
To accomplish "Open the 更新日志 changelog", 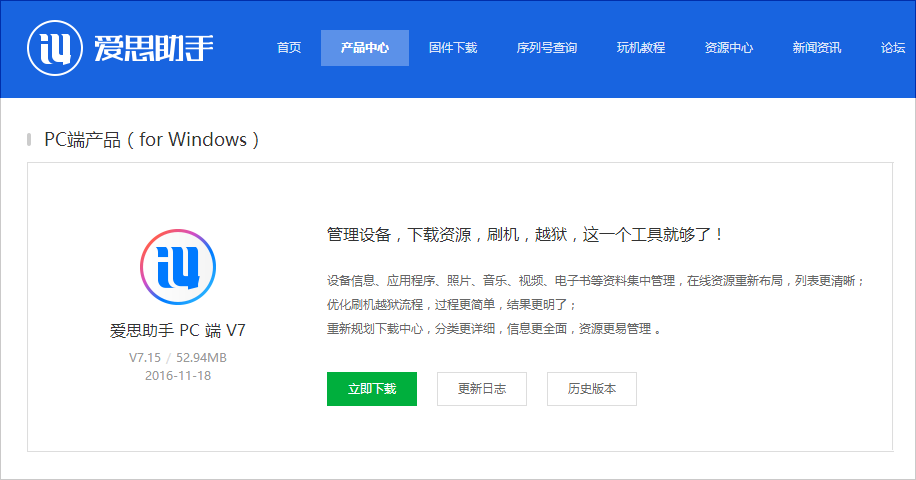I will pyautogui.click(x=482, y=389).
